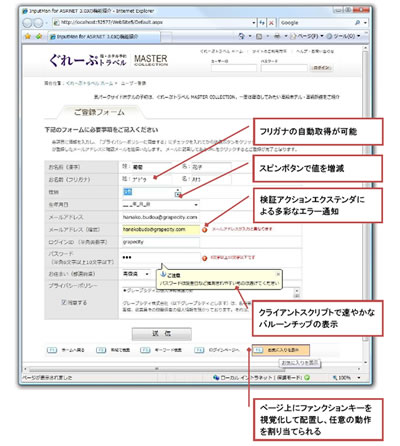
Task: Click the search magnifier icon
Action: pyautogui.click(x=357, y=23)
